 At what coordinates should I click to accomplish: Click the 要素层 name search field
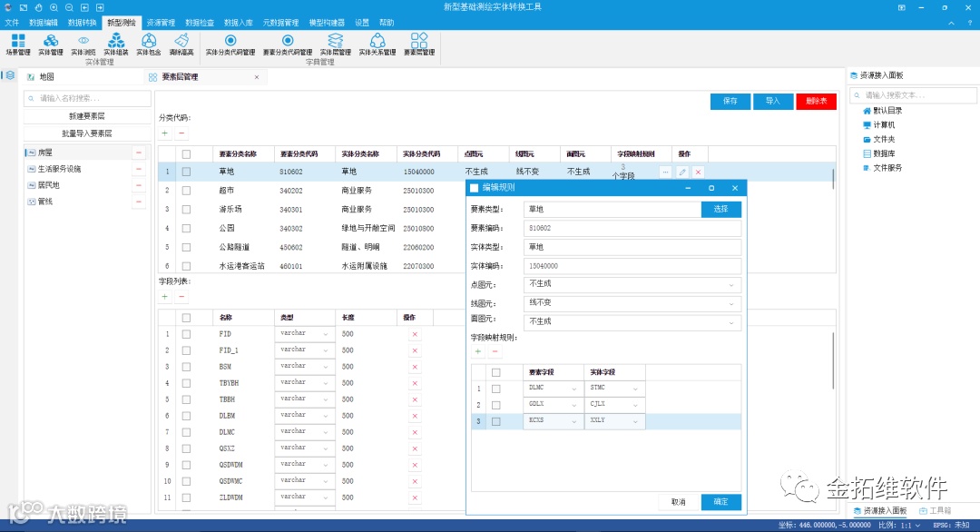[87, 98]
